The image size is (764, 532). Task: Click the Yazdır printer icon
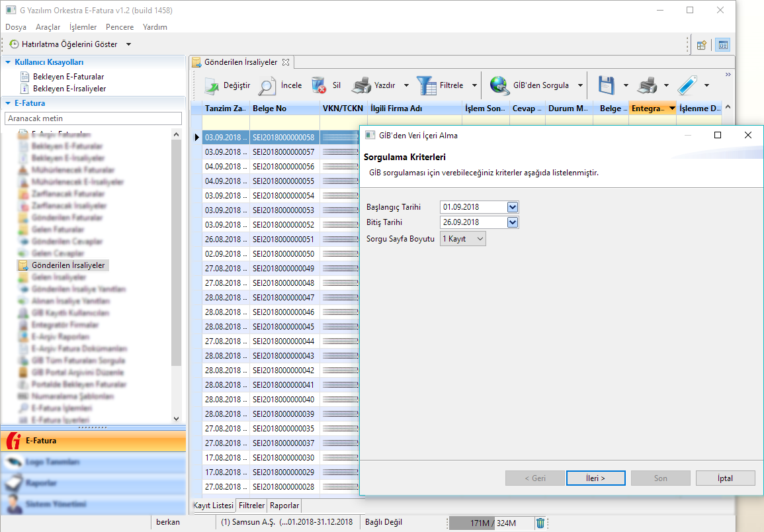pos(361,85)
